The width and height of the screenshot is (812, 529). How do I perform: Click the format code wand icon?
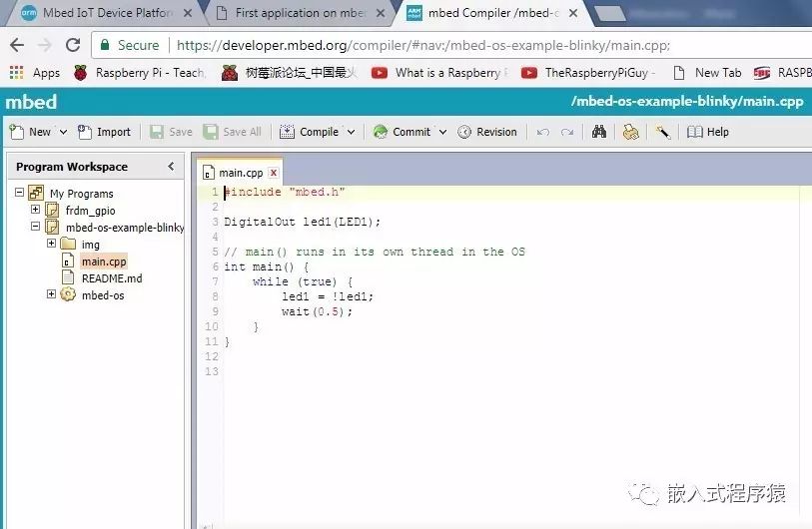pyautogui.click(x=663, y=132)
